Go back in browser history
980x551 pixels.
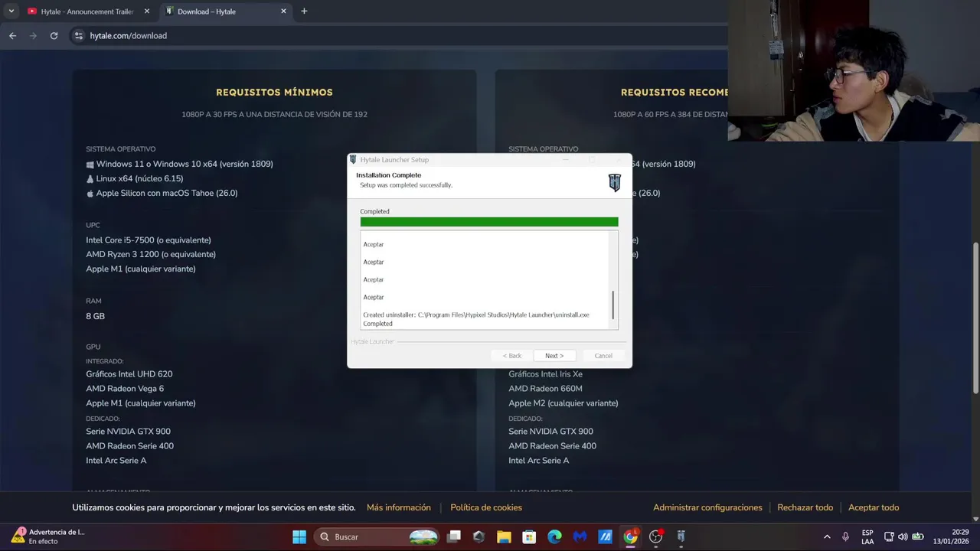pyautogui.click(x=12, y=36)
